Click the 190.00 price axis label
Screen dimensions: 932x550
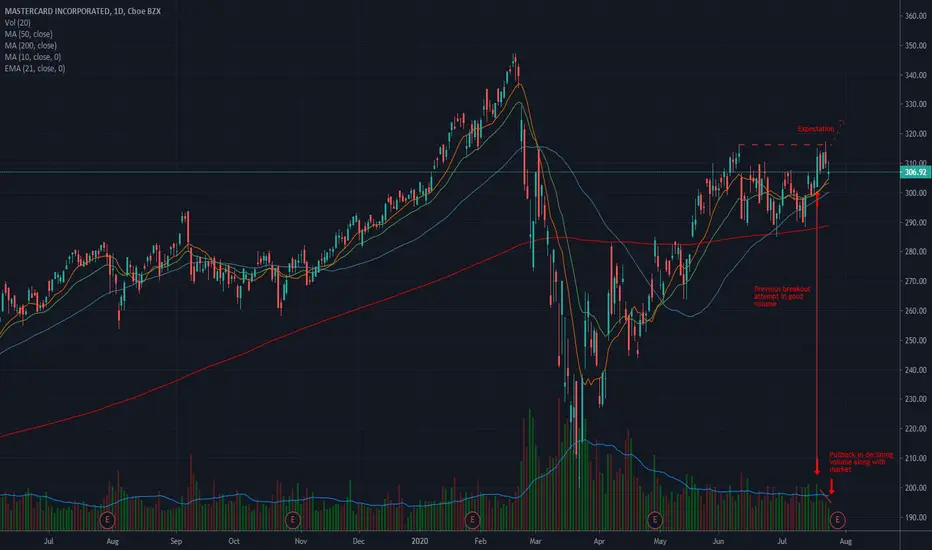coord(915,517)
